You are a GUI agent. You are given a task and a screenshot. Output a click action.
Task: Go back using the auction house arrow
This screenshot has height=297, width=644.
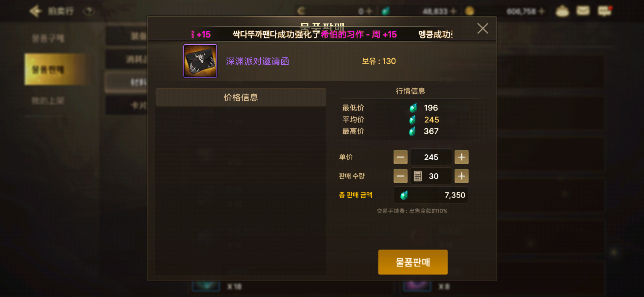point(36,11)
